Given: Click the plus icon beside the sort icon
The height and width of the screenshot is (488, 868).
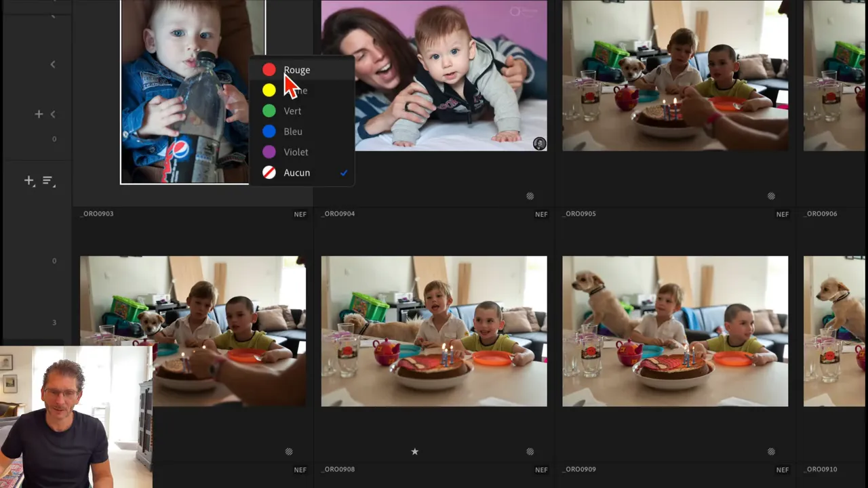Looking at the screenshot, I should tap(29, 181).
